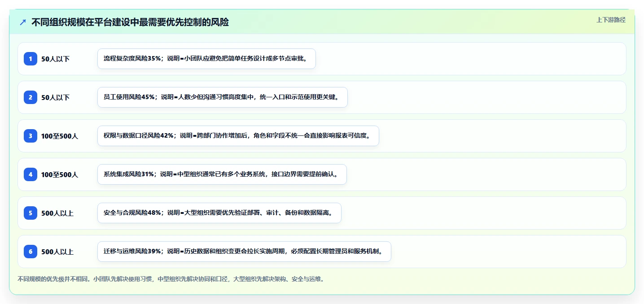Click 100至500人 label in row 3
Viewport: 644px width, 304px height.
pyautogui.click(x=60, y=136)
